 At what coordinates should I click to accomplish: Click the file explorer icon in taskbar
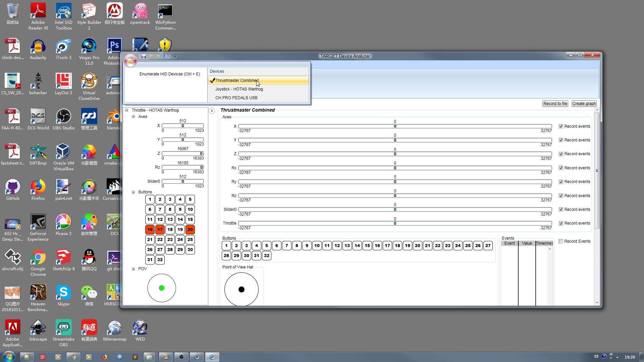[149, 357]
